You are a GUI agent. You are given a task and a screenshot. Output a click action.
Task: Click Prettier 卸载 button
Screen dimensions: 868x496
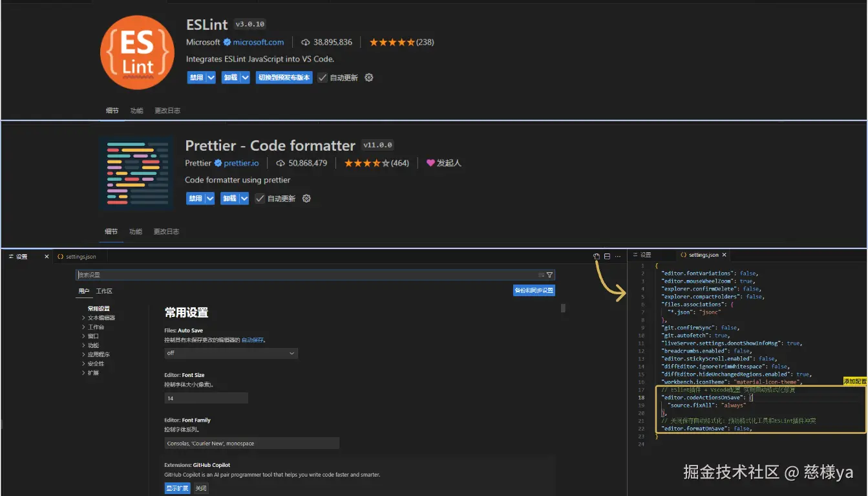pos(229,199)
